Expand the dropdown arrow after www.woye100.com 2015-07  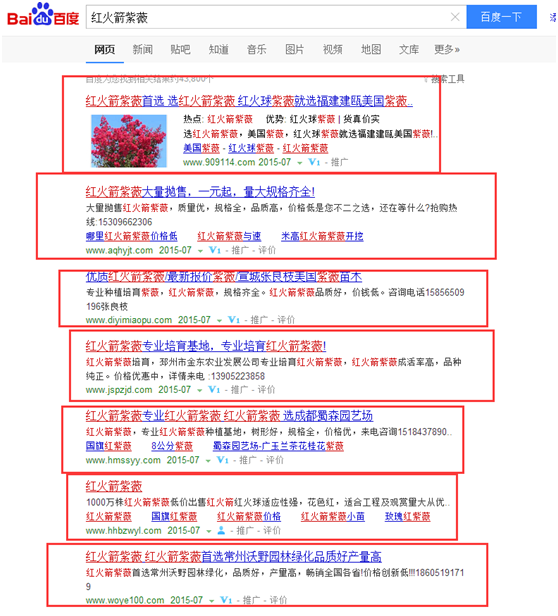212,601
